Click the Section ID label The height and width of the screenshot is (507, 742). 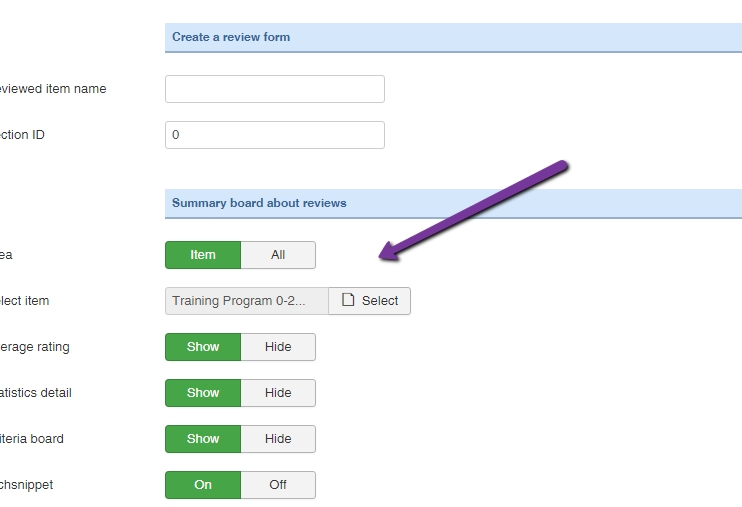(22, 135)
